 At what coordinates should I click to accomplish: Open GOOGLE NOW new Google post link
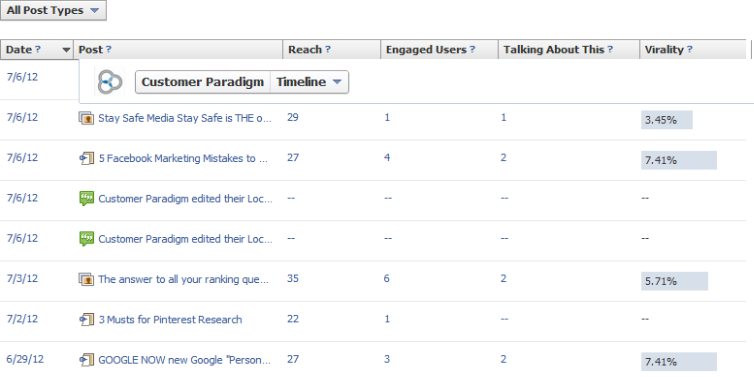click(185, 360)
